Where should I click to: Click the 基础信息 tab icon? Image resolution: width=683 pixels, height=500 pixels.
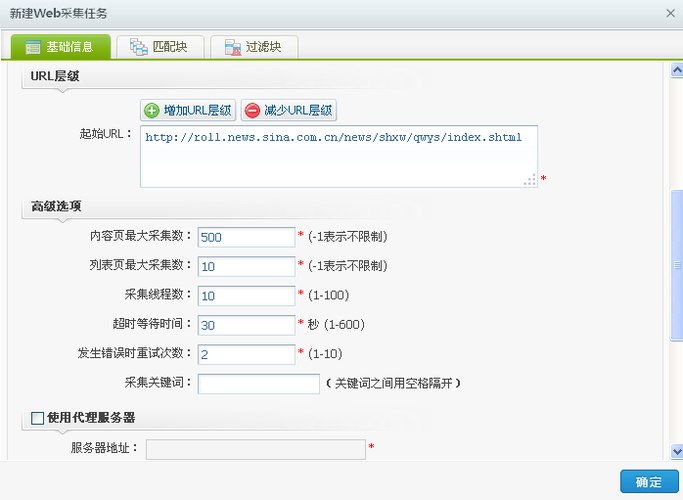[33, 47]
